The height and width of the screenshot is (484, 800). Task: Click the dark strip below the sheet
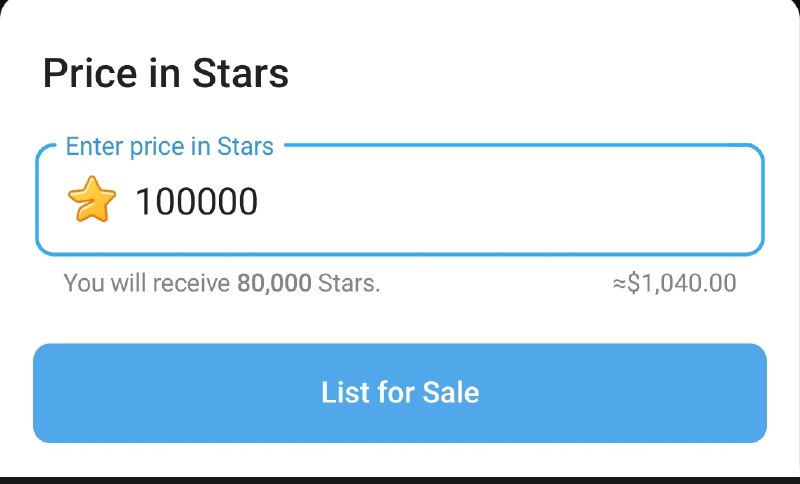(400, 480)
